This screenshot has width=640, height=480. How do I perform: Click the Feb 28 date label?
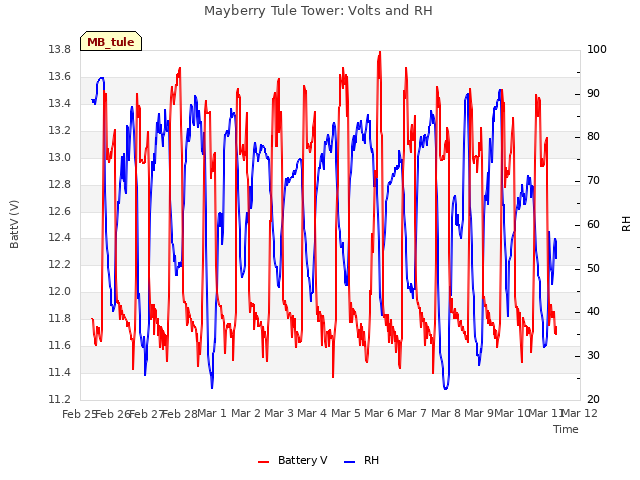pyautogui.click(x=180, y=414)
